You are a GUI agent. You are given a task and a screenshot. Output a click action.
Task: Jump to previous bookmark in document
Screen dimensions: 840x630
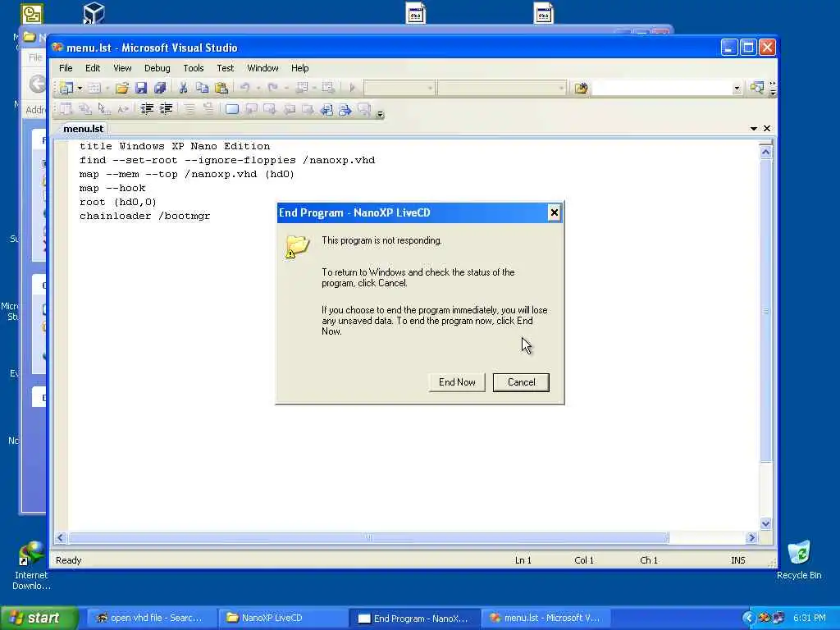[326, 110]
